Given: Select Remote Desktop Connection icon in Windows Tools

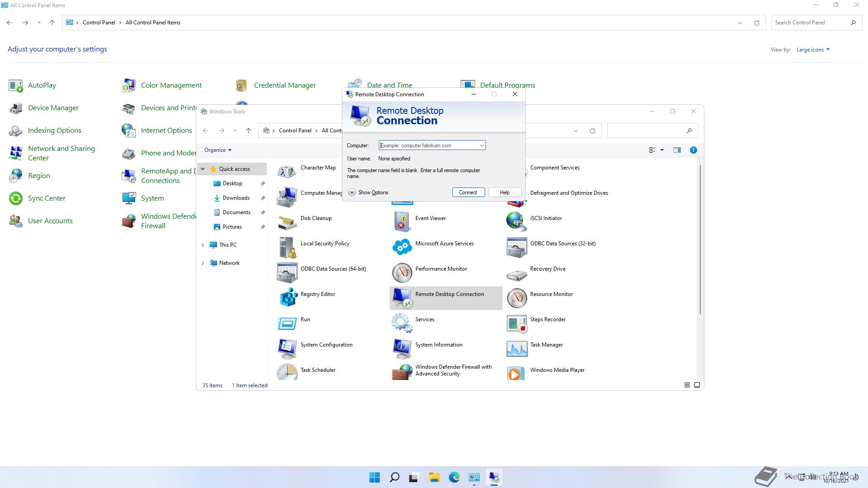Looking at the screenshot, I should click(x=402, y=298).
